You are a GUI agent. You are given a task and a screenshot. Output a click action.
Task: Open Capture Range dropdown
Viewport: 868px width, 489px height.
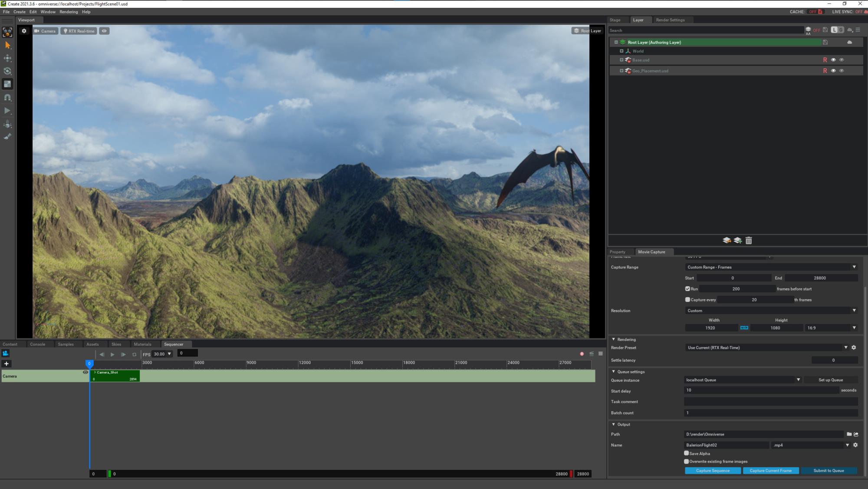tap(771, 267)
